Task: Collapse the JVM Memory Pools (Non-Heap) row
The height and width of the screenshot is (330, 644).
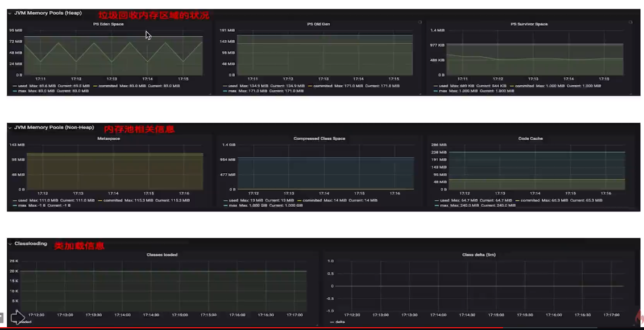Action: tap(10, 128)
